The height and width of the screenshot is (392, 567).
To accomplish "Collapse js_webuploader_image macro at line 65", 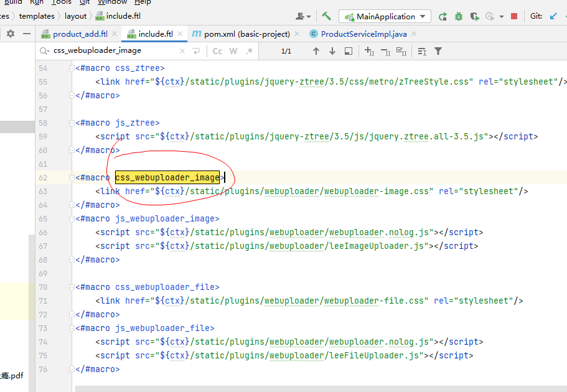I will [72, 219].
